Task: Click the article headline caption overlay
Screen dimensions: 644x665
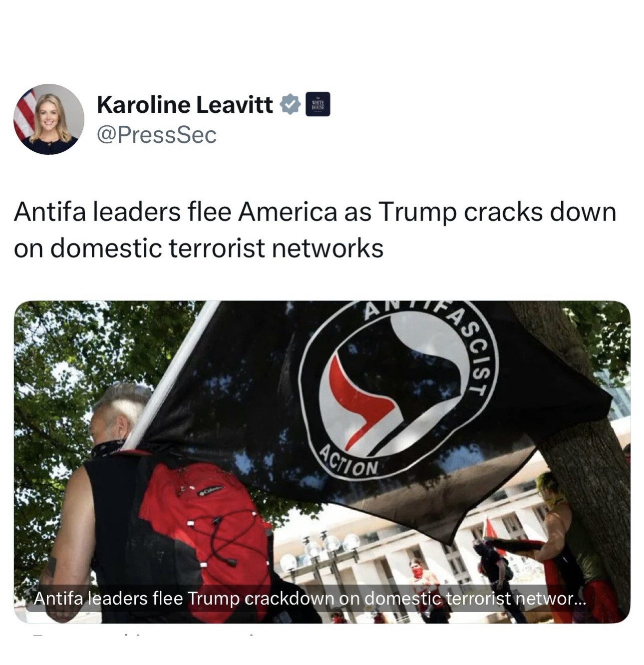Action: tap(309, 598)
